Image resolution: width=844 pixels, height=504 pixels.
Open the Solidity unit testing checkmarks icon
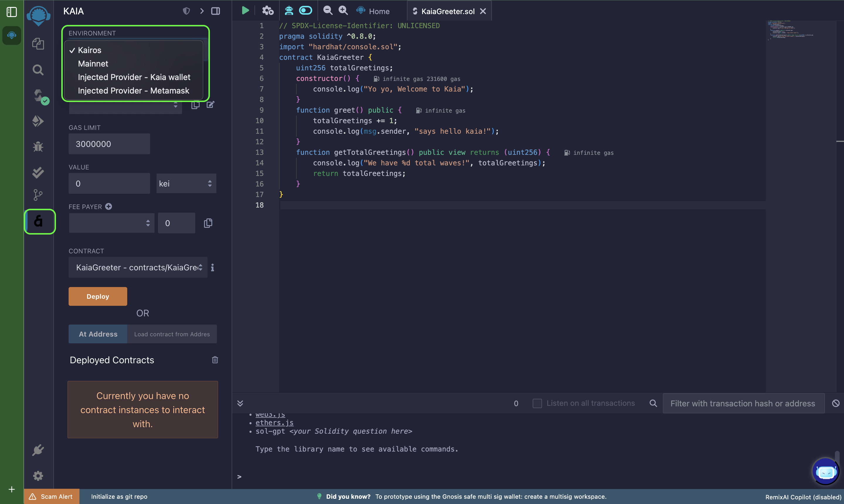[x=38, y=172]
